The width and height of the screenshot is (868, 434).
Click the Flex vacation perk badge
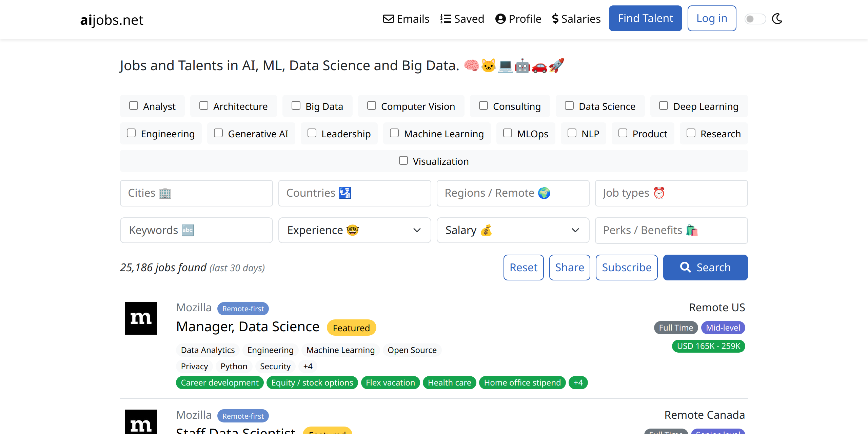(390, 382)
